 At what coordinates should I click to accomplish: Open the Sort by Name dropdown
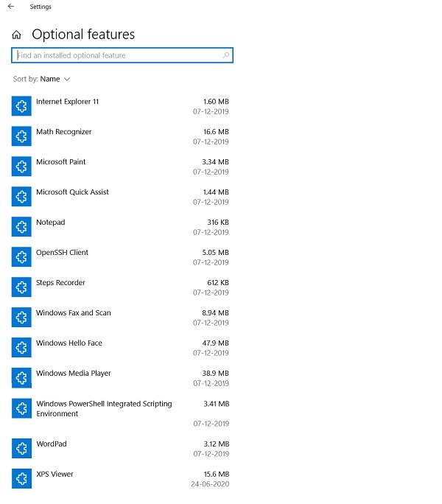[41, 79]
